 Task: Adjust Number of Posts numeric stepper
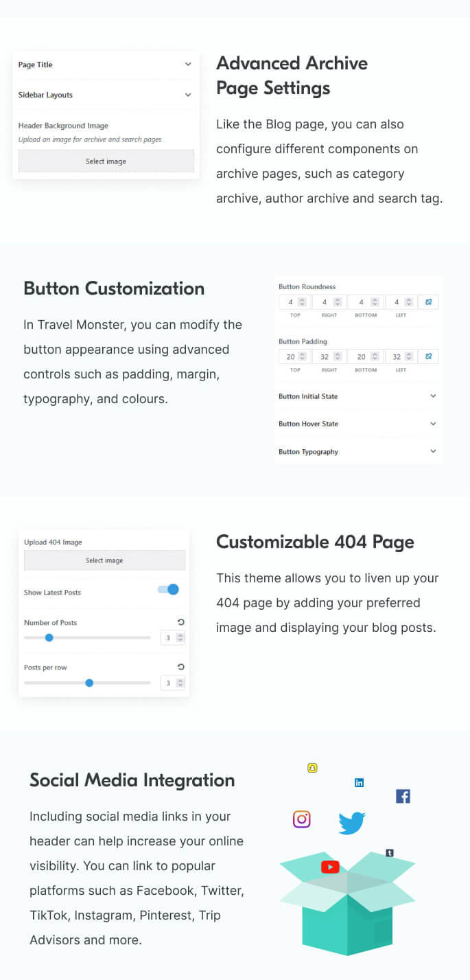180,638
